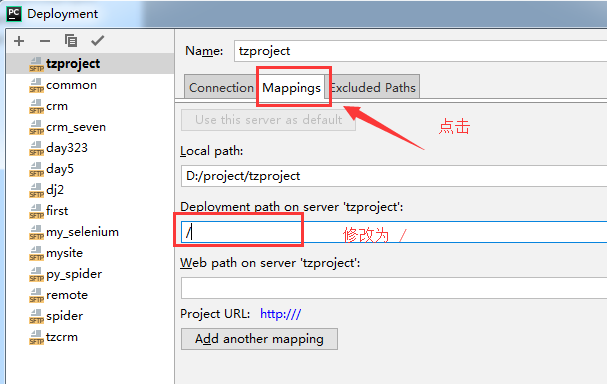Screen dimensions: 607x384
Task: Click the SFTP icon beside day5
Action: [x=36, y=169]
